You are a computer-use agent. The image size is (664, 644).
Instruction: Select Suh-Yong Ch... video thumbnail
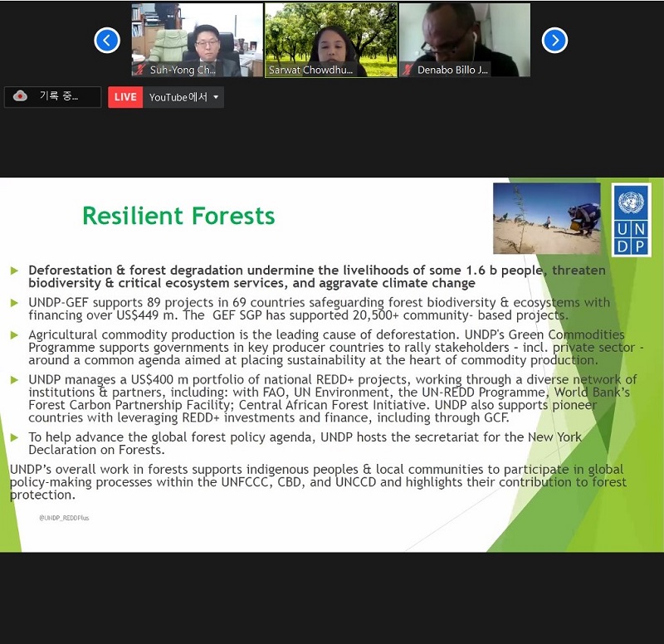tap(198, 40)
